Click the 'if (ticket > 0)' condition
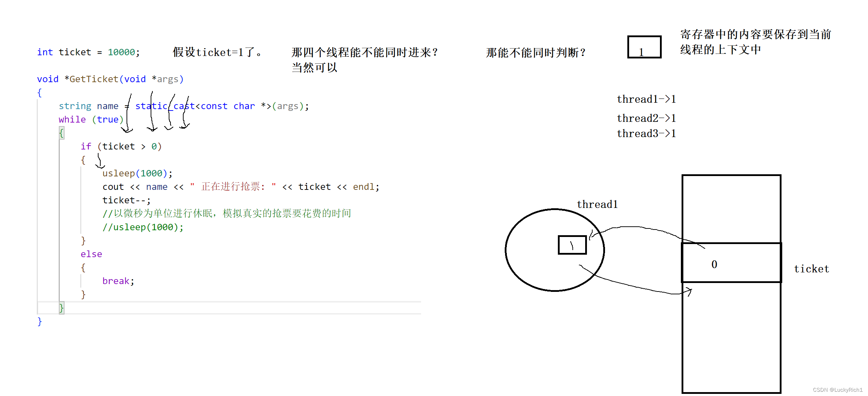The height and width of the screenshot is (396, 868). 121,146
